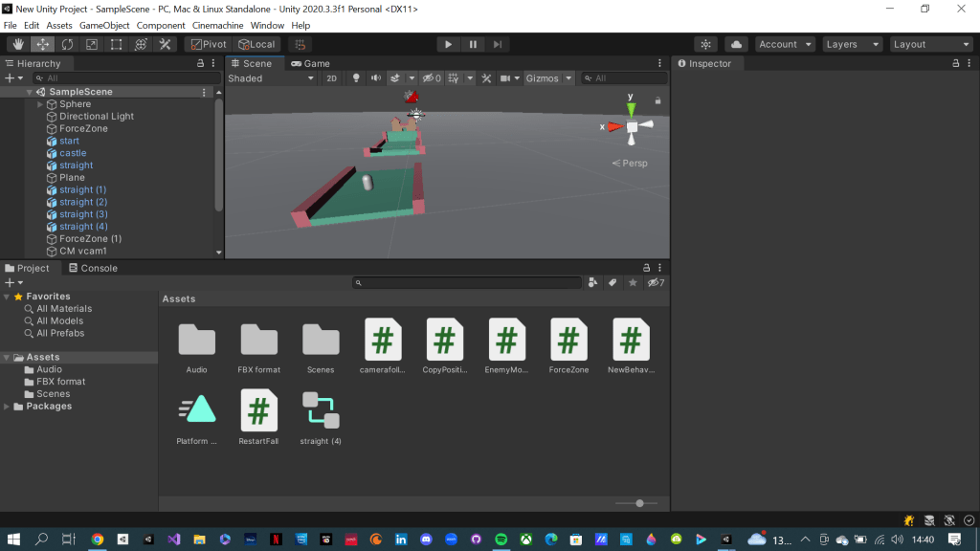
Task: Open the Shaded draw mode dropdown
Action: click(271, 78)
